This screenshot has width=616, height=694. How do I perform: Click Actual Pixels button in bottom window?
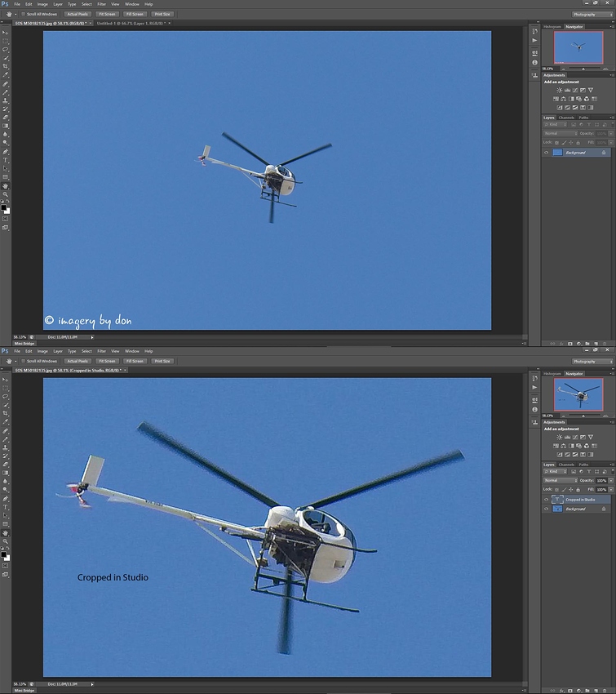coord(78,360)
